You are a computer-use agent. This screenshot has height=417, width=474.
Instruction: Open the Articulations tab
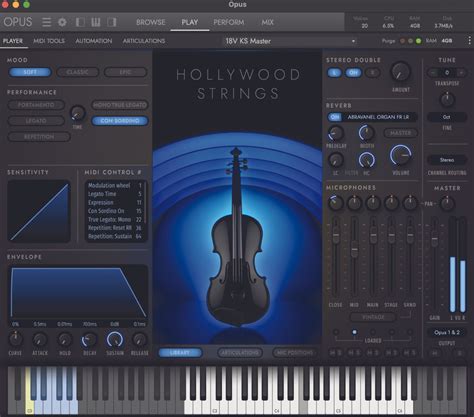(x=144, y=41)
